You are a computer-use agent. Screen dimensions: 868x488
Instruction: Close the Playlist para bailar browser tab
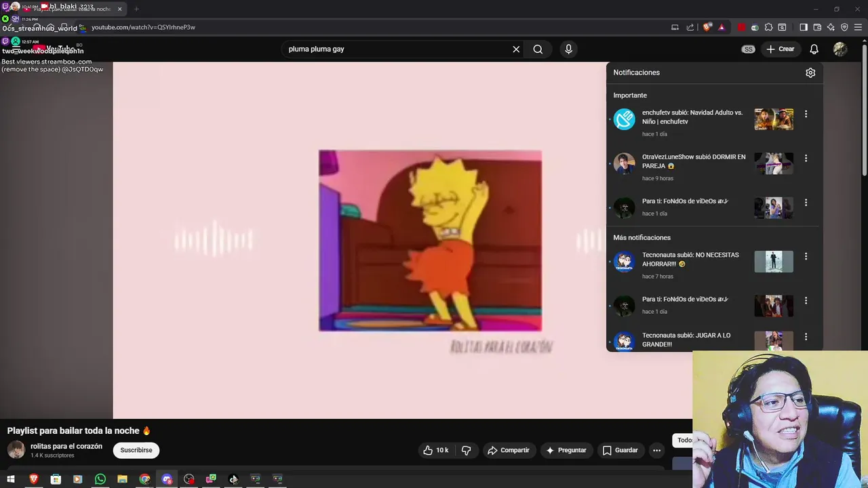coord(119,9)
